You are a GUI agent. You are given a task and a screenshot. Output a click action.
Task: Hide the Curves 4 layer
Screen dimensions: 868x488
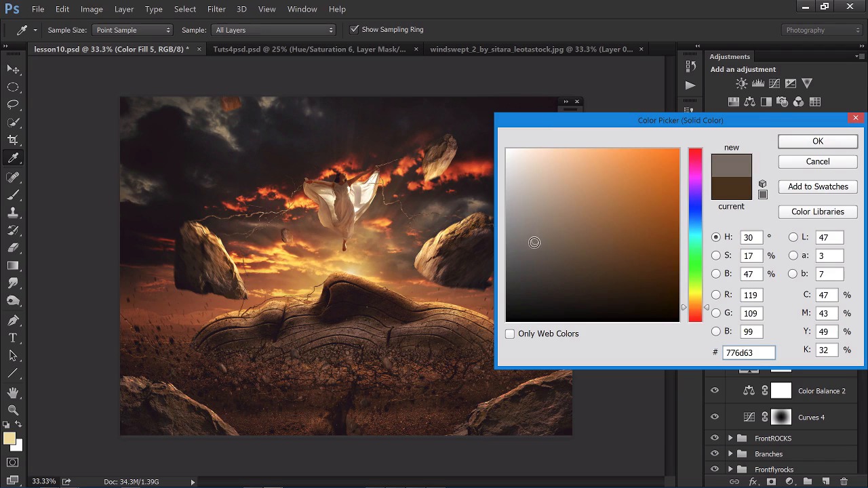point(715,417)
